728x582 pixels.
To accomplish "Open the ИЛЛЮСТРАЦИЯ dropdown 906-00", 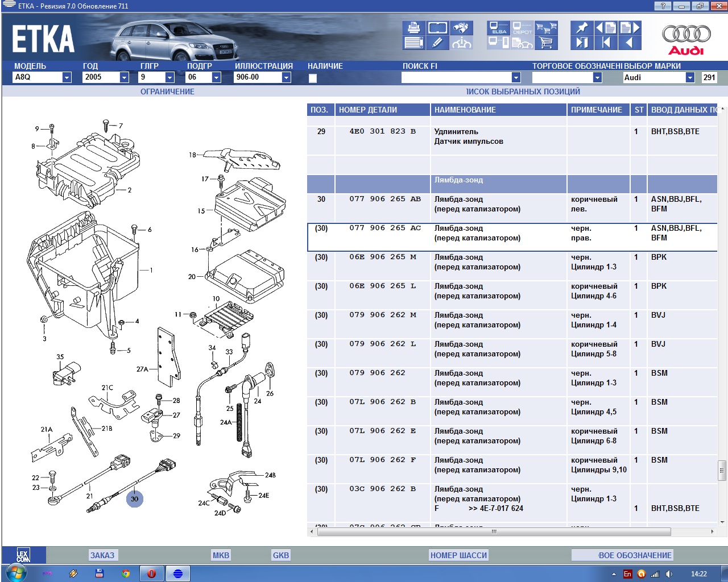I will [x=287, y=77].
